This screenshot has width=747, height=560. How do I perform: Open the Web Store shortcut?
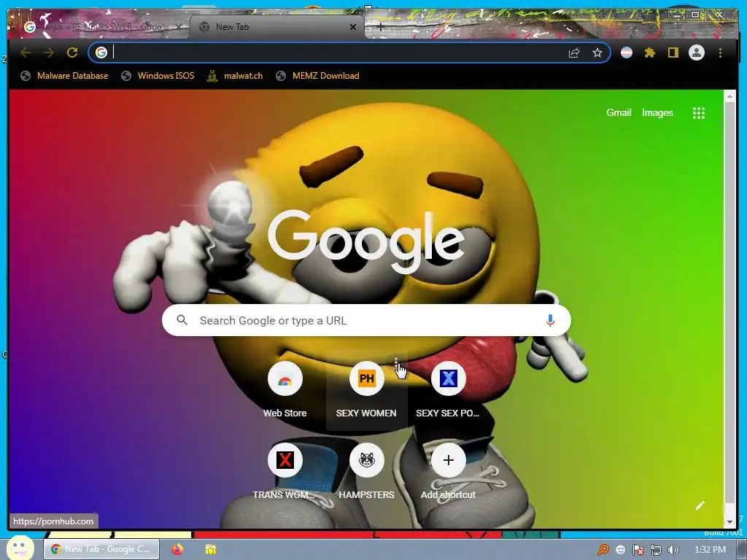point(285,391)
